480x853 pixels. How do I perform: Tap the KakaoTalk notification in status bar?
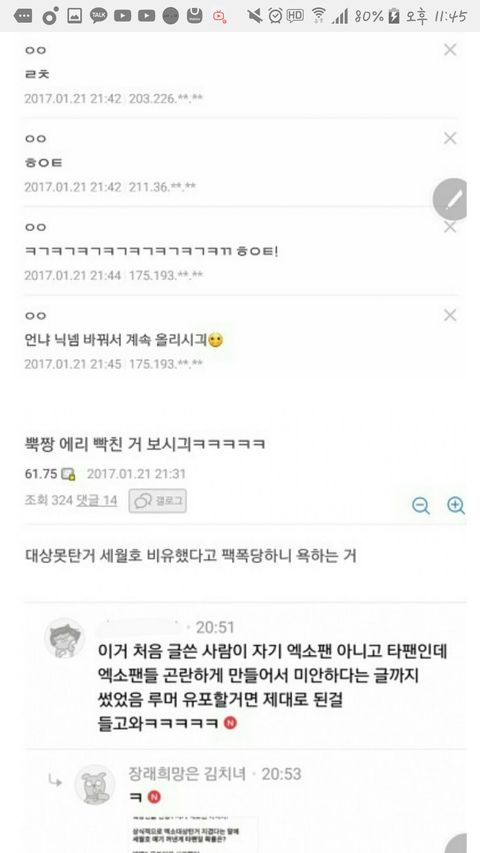coord(99,16)
